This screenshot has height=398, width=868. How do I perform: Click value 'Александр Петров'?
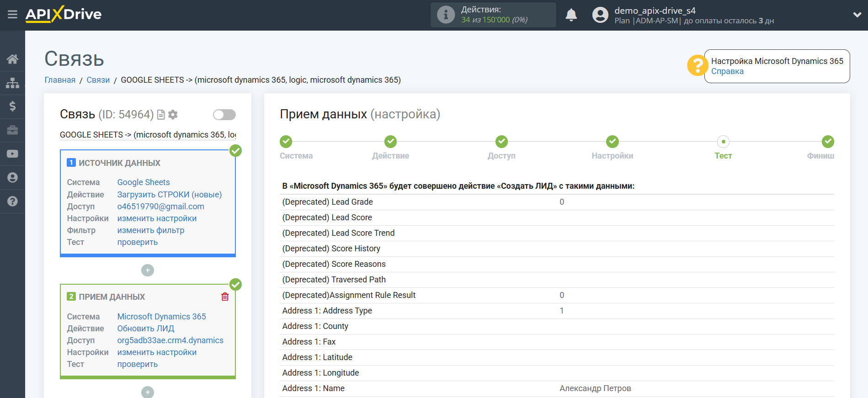coord(595,388)
